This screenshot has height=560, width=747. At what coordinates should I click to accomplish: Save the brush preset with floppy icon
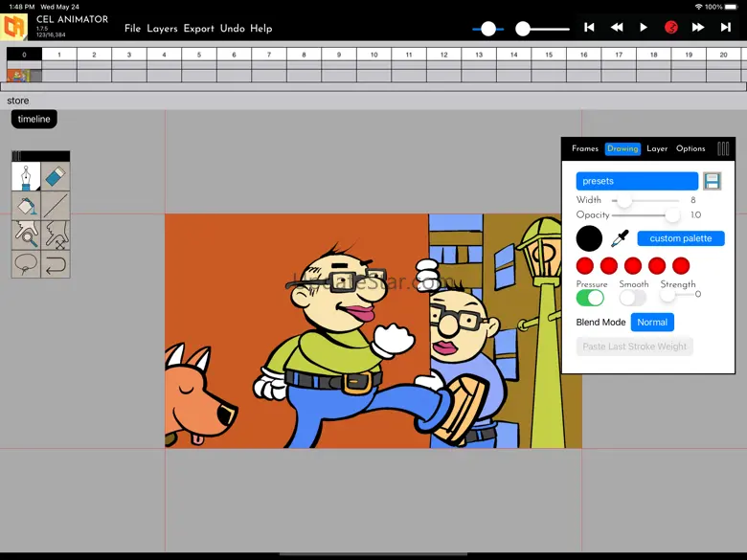click(x=712, y=181)
